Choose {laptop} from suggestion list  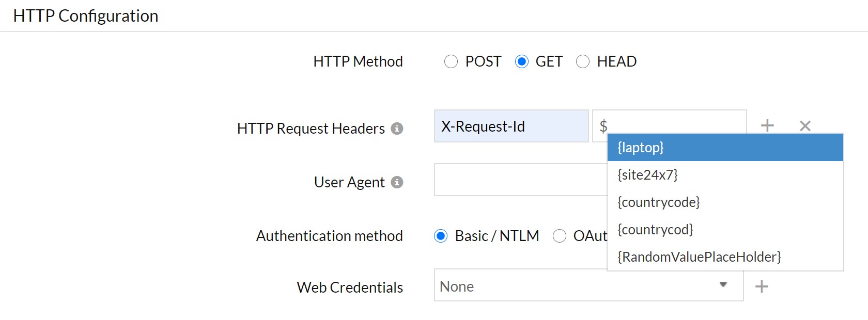click(x=725, y=148)
